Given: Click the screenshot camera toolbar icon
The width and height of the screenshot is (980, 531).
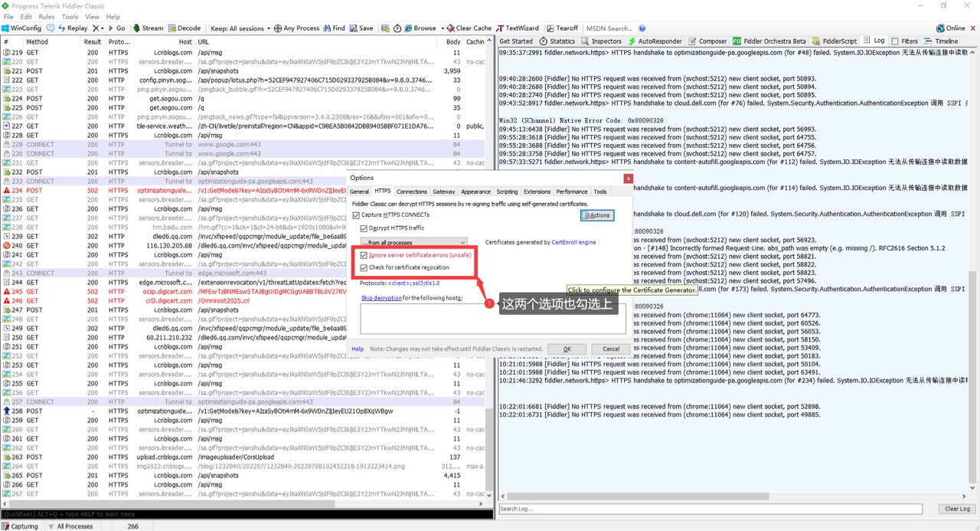Looking at the screenshot, I should click(x=385, y=28).
